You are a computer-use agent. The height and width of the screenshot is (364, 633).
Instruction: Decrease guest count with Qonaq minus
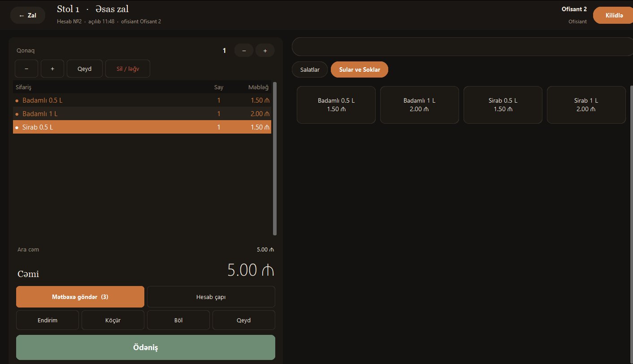point(244,51)
